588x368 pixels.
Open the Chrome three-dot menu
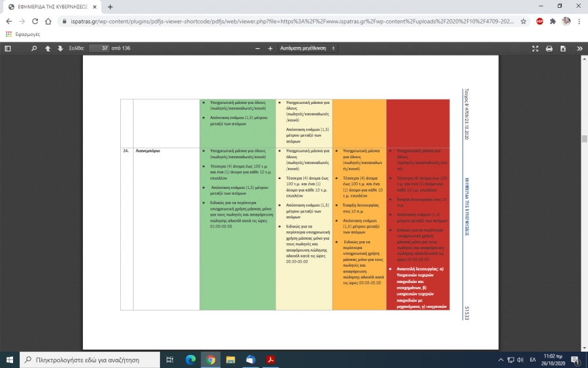579,21
